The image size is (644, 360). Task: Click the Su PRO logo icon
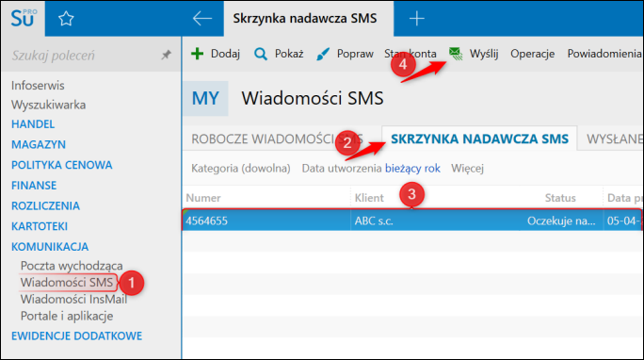24,19
